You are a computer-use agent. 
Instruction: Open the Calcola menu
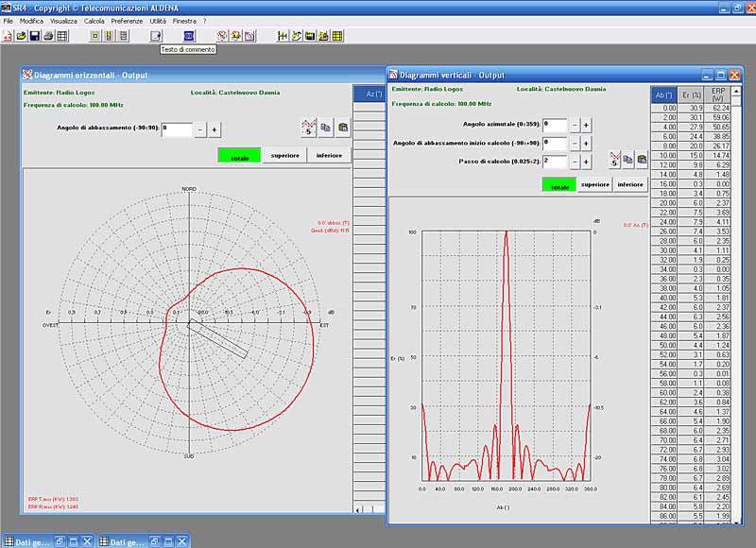(x=94, y=20)
